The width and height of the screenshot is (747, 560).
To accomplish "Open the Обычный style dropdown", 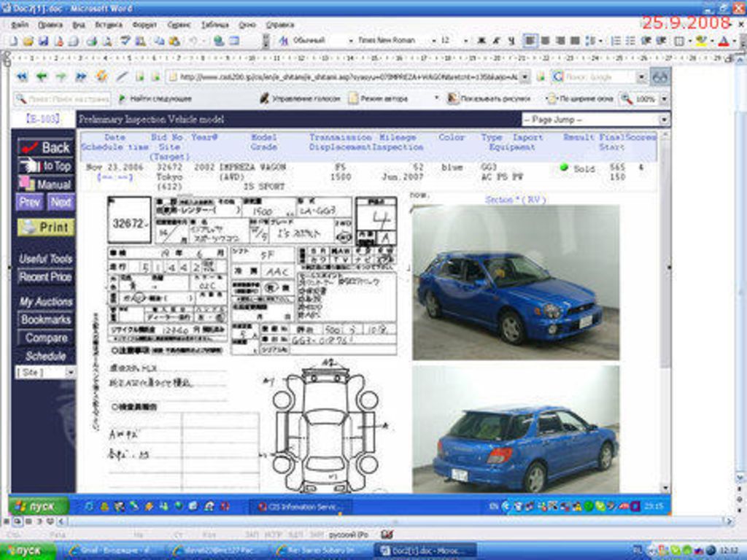I will (351, 42).
